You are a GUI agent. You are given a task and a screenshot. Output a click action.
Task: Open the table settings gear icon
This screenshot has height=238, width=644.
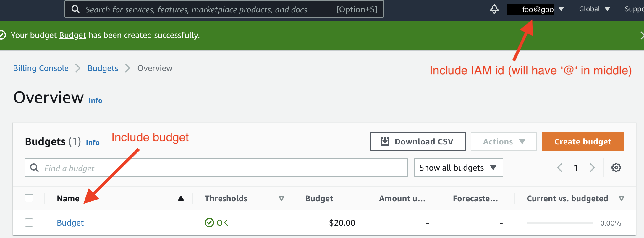tap(616, 168)
